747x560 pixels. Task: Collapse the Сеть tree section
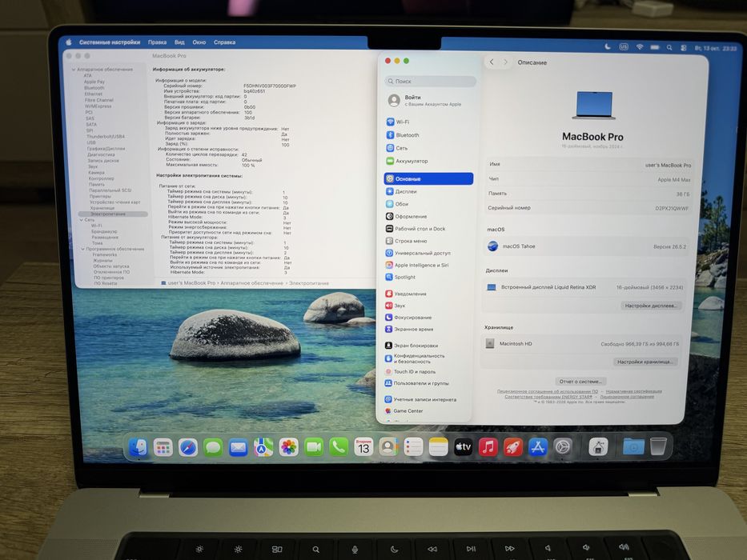(82, 220)
